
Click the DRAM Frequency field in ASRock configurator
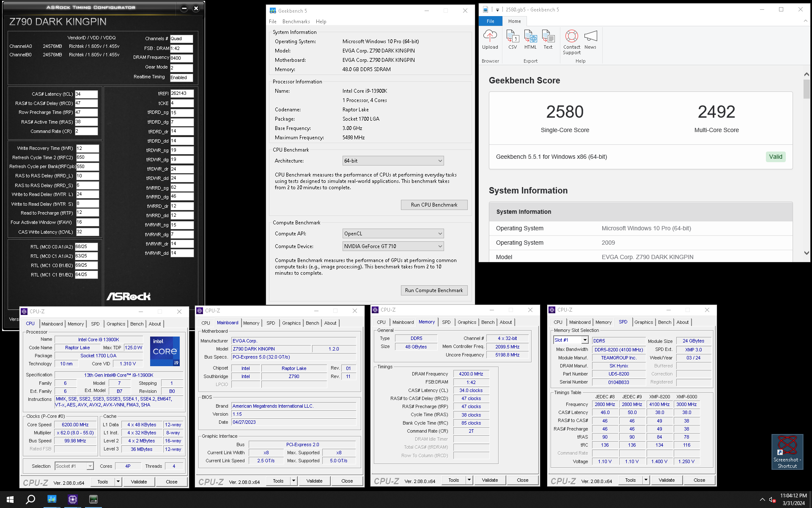coord(181,58)
